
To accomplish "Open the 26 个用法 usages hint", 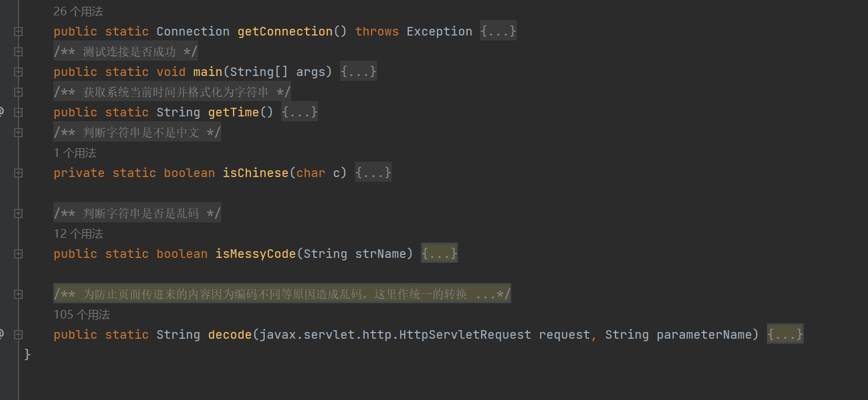I will [x=78, y=12].
